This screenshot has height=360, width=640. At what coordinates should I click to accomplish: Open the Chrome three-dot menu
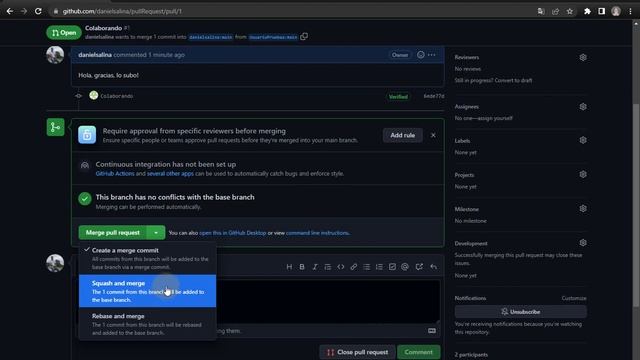tap(630, 11)
